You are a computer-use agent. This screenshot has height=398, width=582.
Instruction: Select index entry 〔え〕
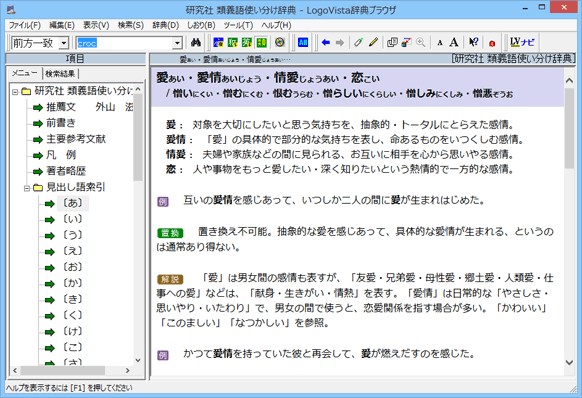(72, 251)
